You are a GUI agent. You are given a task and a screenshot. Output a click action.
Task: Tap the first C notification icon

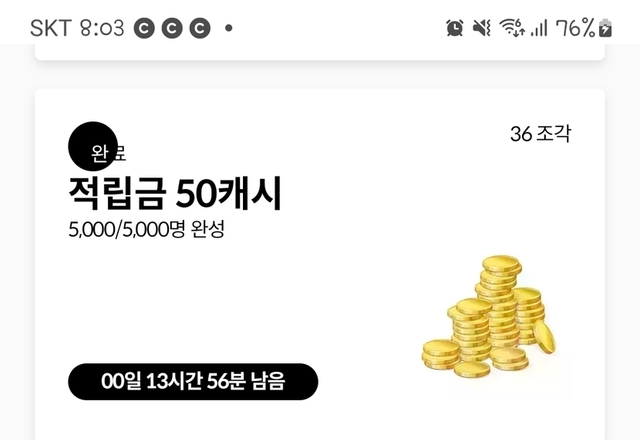coord(144,28)
